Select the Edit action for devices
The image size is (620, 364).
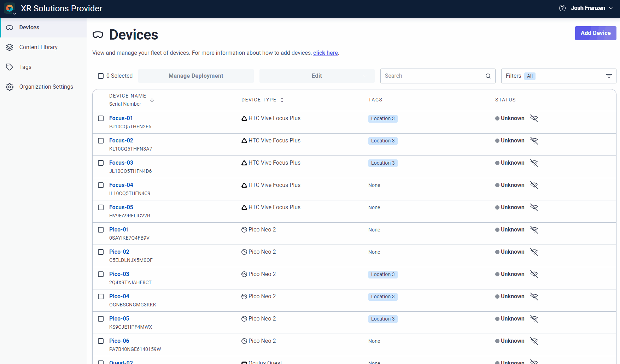(316, 76)
